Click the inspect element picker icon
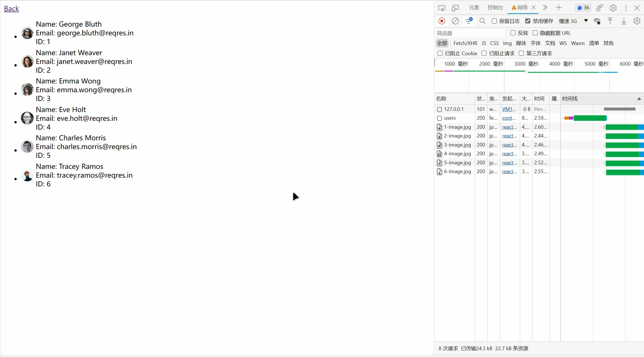644x357 pixels. click(x=441, y=8)
